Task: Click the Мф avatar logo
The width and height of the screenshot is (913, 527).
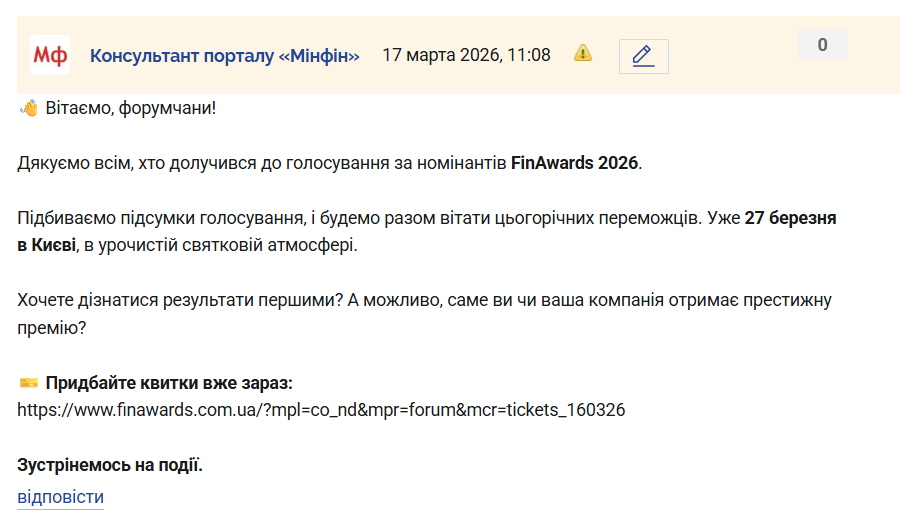Action: click(x=50, y=55)
